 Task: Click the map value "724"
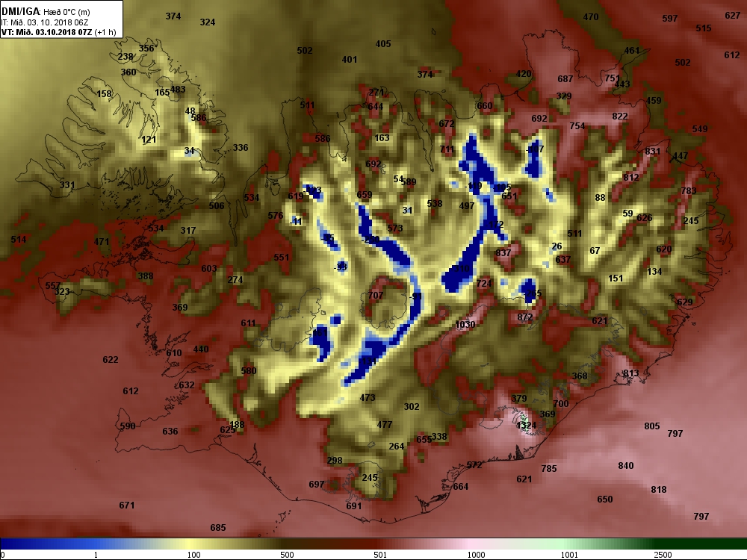(483, 283)
